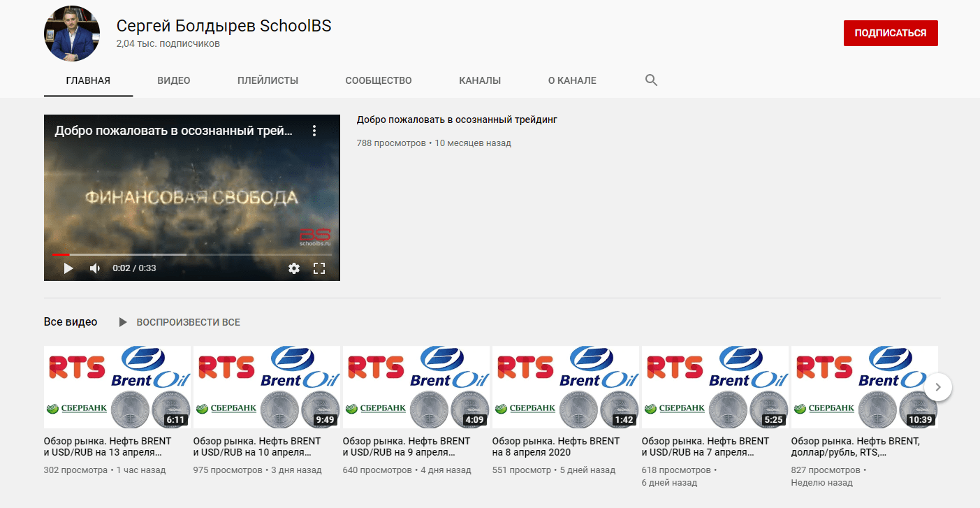The width and height of the screenshot is (980, 508).
Task: Open title link Добро пожаловать в осознанный трейдинг
Action: pyautogui.click(x=457, y=119)
